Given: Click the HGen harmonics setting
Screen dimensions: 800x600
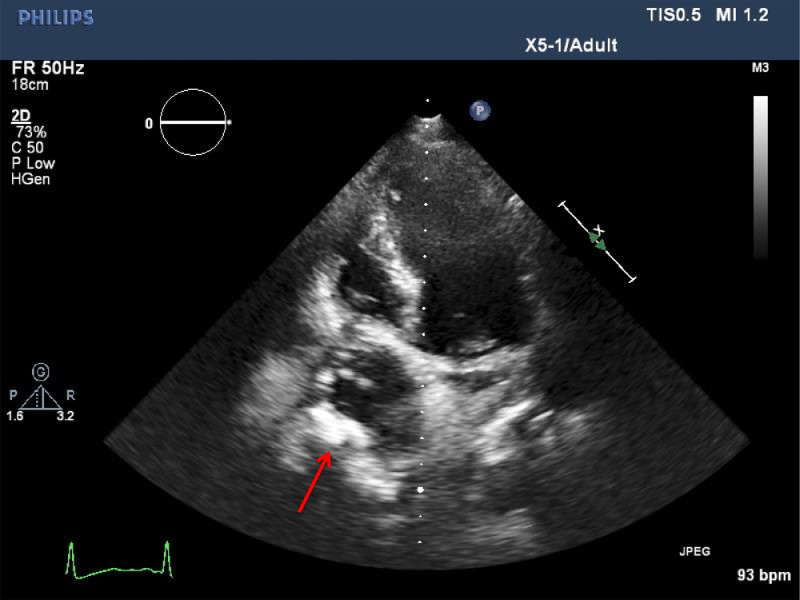Looking at the screenshot, I should 31,179.
